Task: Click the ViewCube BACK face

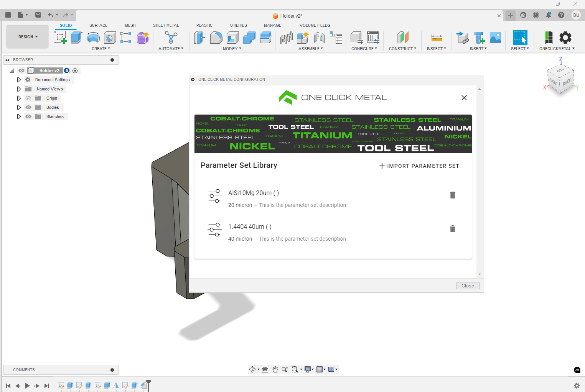Action: click(x=567, y=82)
